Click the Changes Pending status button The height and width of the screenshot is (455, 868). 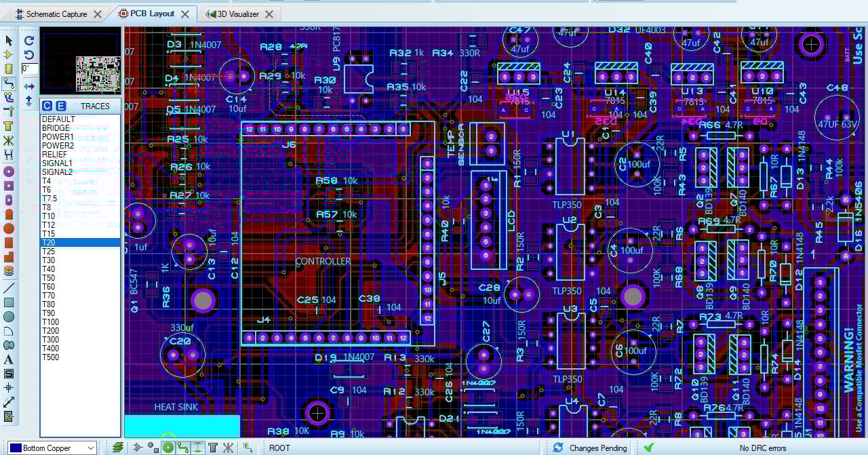click(589, 448)
